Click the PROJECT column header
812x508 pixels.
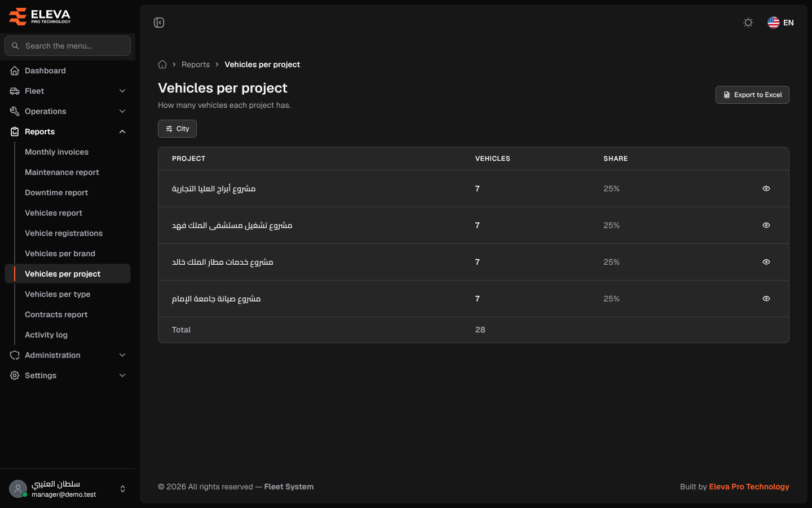[x=188, y=159]
